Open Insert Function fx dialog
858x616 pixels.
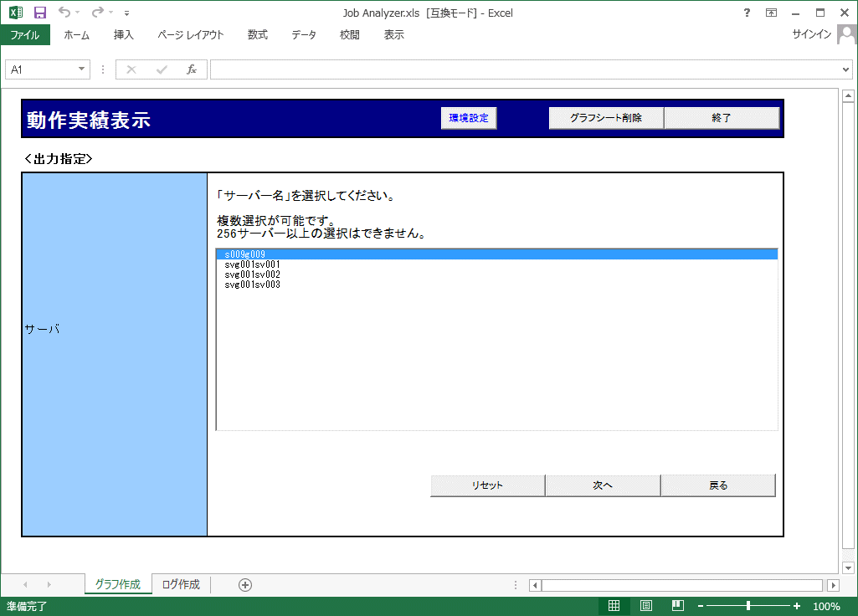(x=192, y=69)
